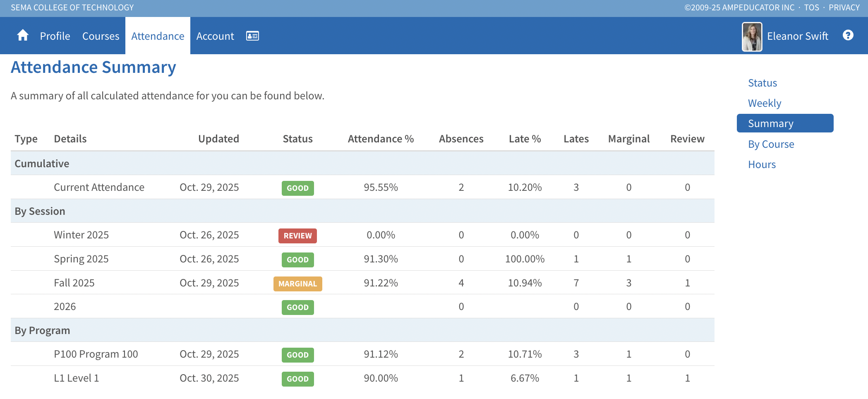
Task: Click the Eleanor Swift username
Action: [797, 36]
